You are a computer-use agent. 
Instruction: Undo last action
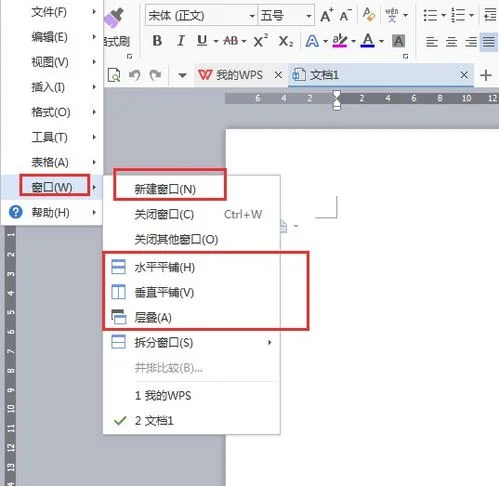135,75
